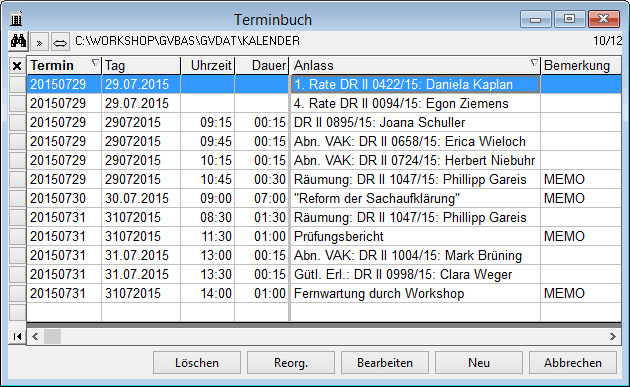The height and width of the screenshot is (387, 630).
Task: Click the double chevron toolbar button
Action: (x=39, y=42)
